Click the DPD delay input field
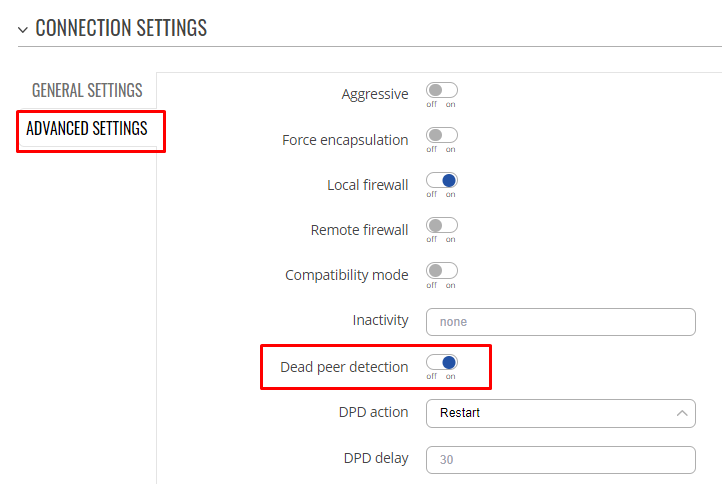This screenshot has width=722, height=484. (x=560, y=460)
